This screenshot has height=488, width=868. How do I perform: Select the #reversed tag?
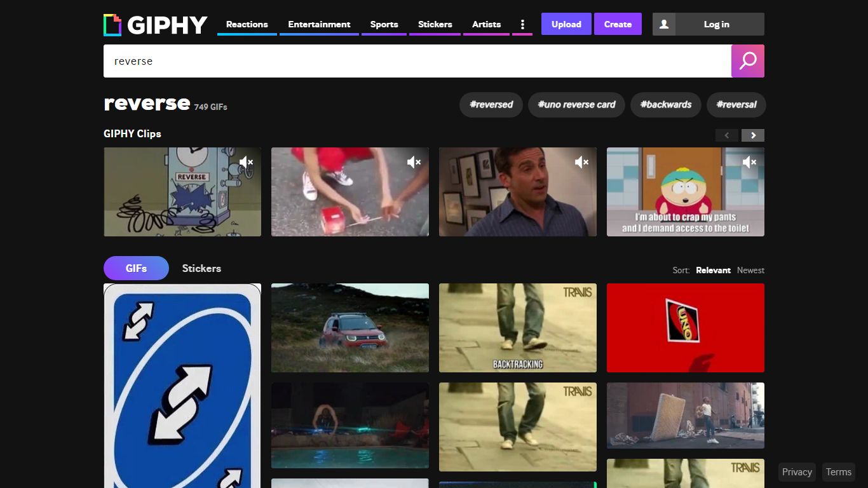pos(491,105)
